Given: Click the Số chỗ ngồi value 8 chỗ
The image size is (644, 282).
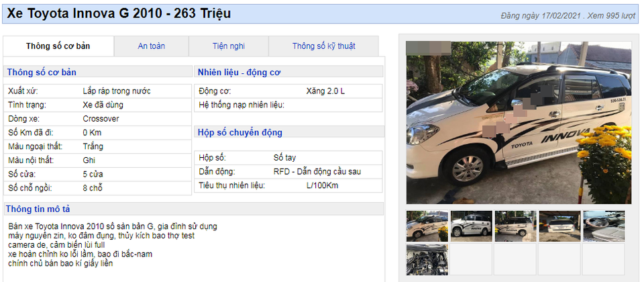Looking at the screenshot, I should coord(93,188).
